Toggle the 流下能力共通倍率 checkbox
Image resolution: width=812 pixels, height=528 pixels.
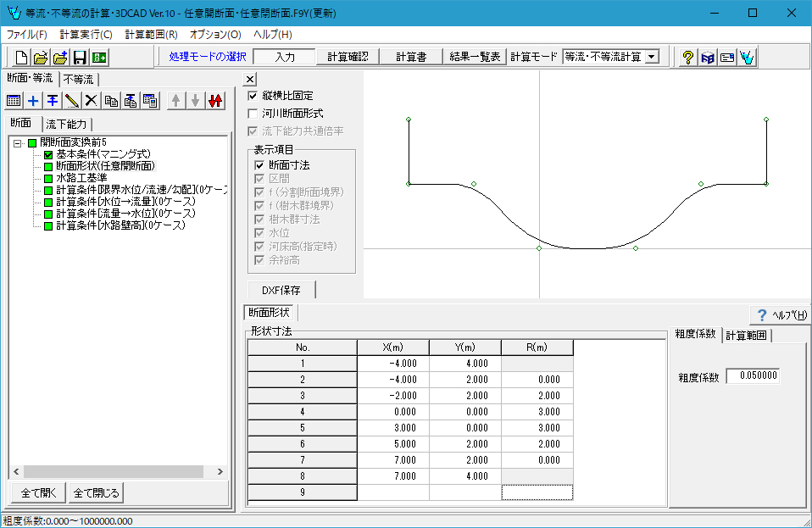point(253,131)
